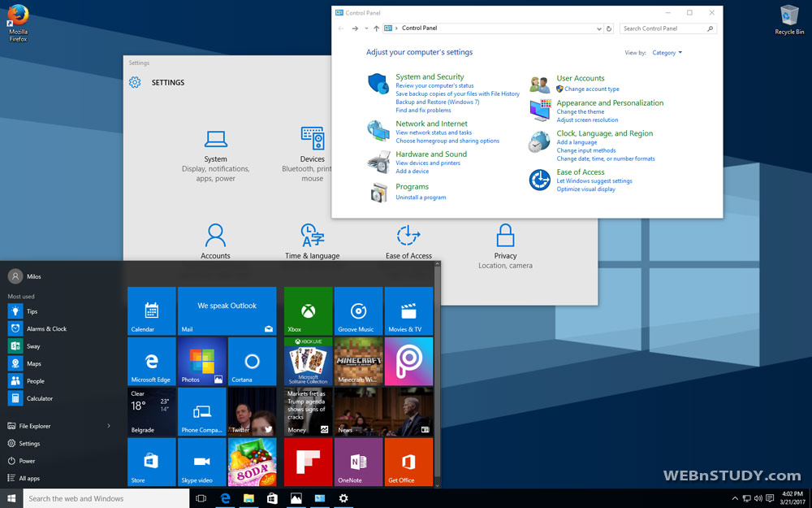Click 'Uninstall a program' link
Image resolution: width=812 pixels, height=508 pixels.
[421, 198]
